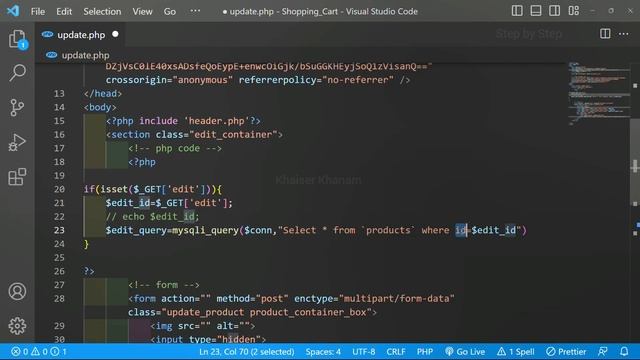The width and height of the screenshot is (640, 360).
Task: Open the Edit menu
Action: (64, 11)
